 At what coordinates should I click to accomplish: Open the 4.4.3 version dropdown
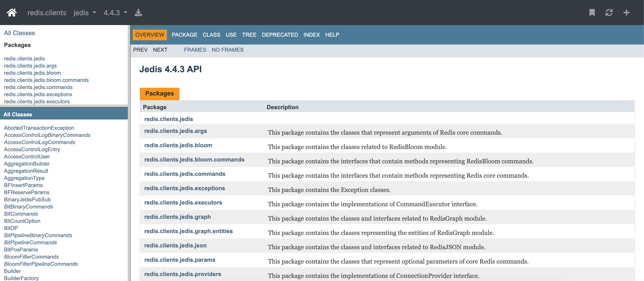coord(115,13)
